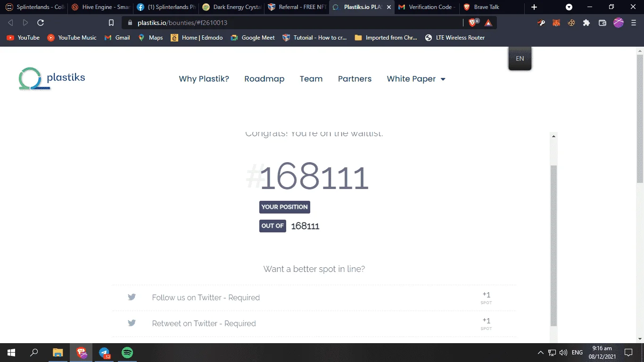Go forward to next page
Viewport: 644px width, 362px height.
25,23
